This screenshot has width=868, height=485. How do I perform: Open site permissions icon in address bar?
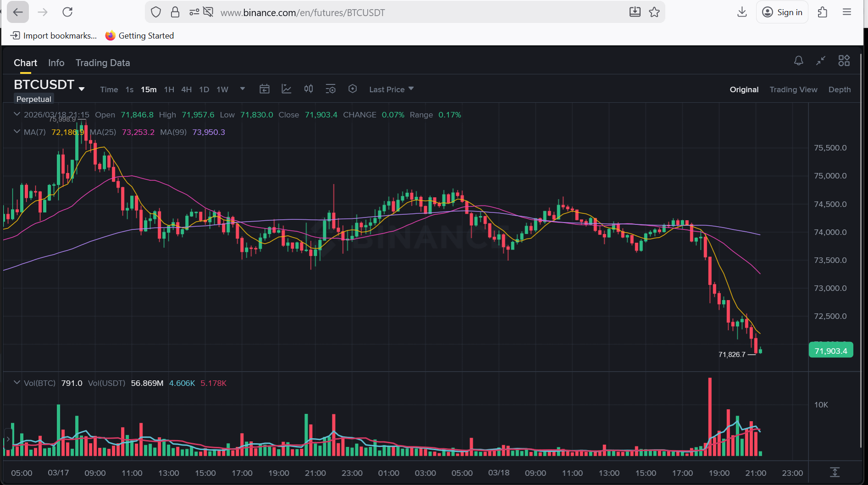click(194, 12)
